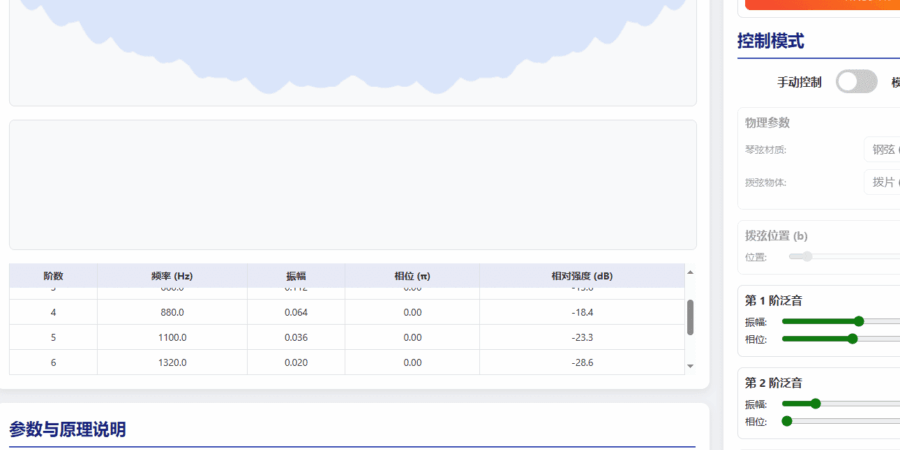Adjust 第 2 阶泛音 振幅 slider
900x450 pixels.
841,404
